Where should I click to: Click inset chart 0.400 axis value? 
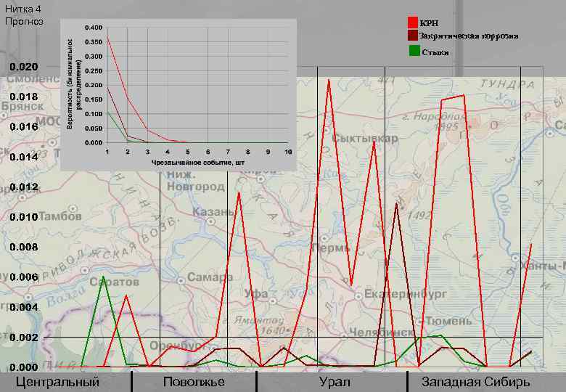(x=94, y=28)
